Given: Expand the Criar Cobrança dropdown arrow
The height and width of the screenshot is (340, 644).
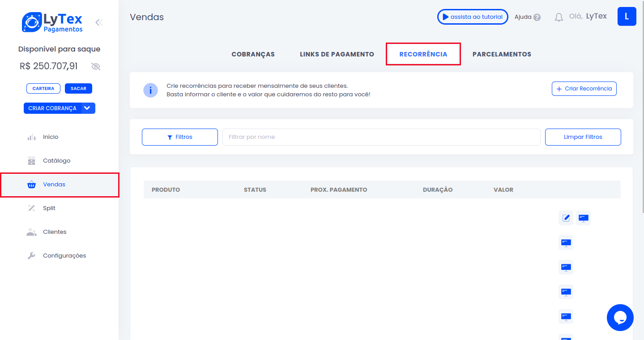Looking at the screenshot, I should point(87,108).
